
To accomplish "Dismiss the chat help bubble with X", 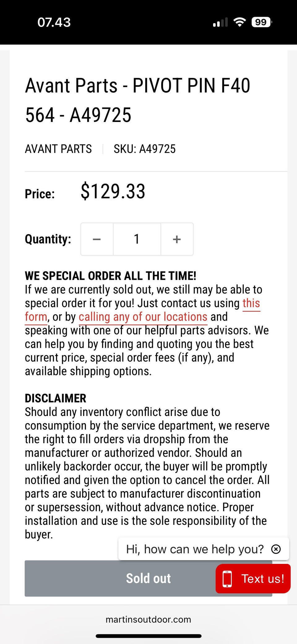I will tap(276, 549).
